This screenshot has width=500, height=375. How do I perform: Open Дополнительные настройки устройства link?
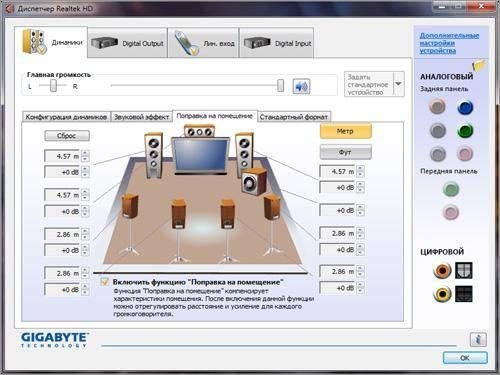pyautogui.click(x=449, y=43)
